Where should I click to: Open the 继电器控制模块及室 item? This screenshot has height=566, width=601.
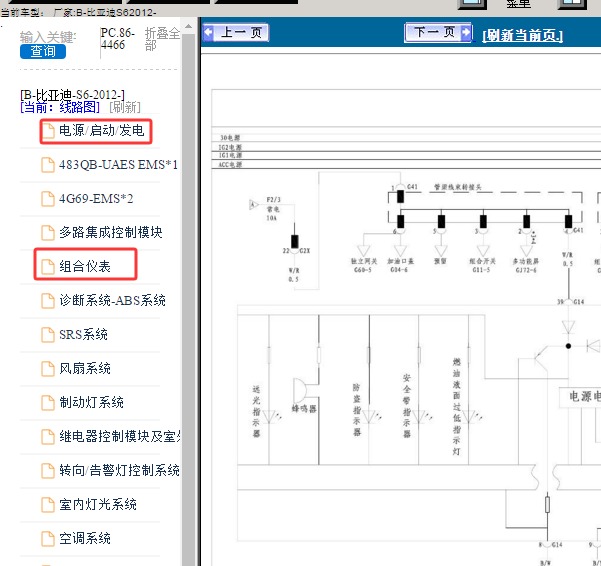click(120, 436)
